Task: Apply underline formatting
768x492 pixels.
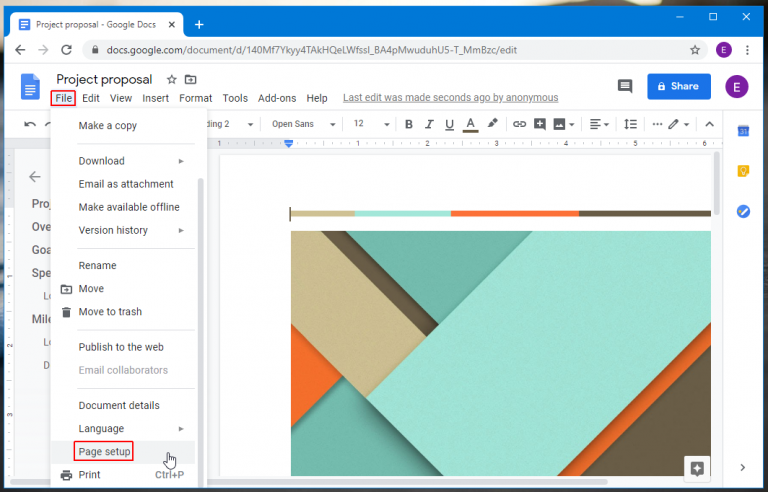Action: click(449, 125)
